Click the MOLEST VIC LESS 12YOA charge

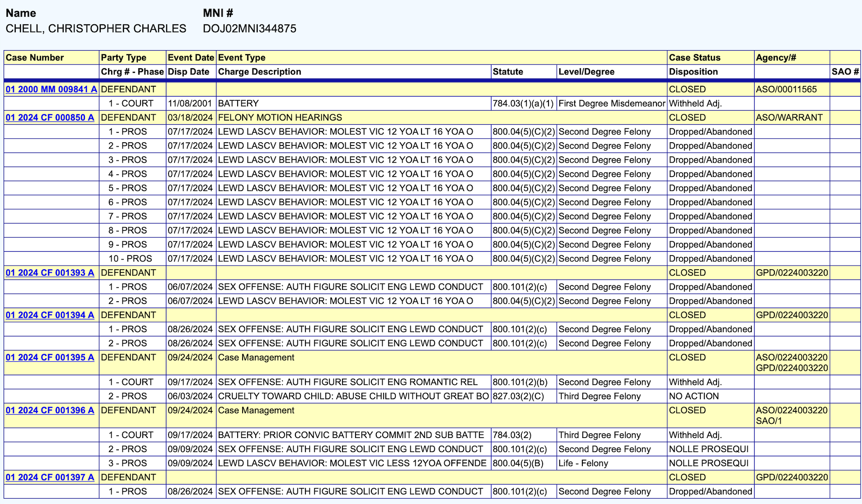pyautogui.click(x=352, y=463)
